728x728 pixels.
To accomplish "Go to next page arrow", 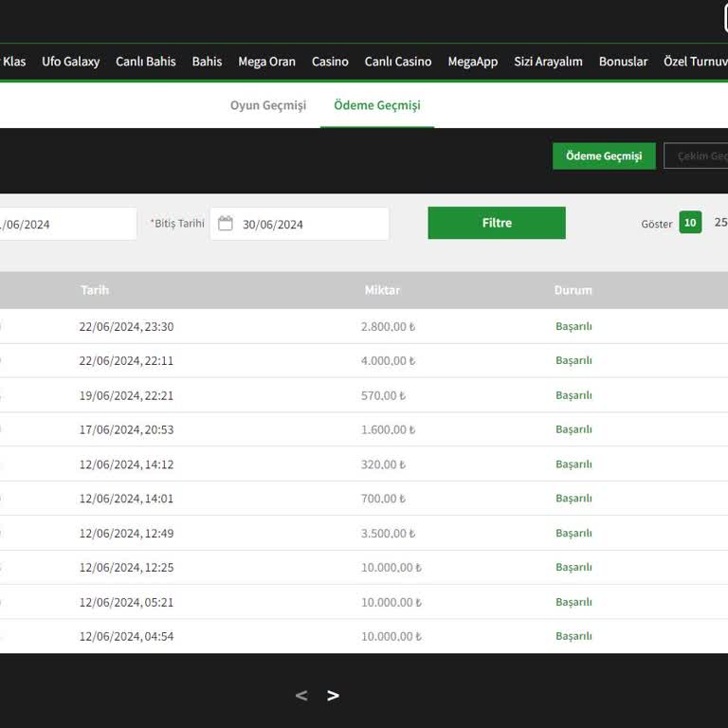I will pos(333,696).
